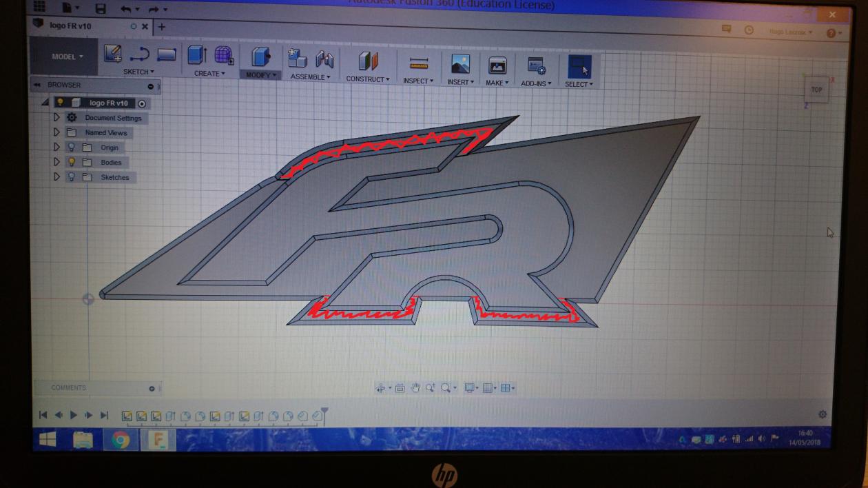Click the Press Pull icon in Modify
The image size is (868, 488).
[x=260, y=57]
